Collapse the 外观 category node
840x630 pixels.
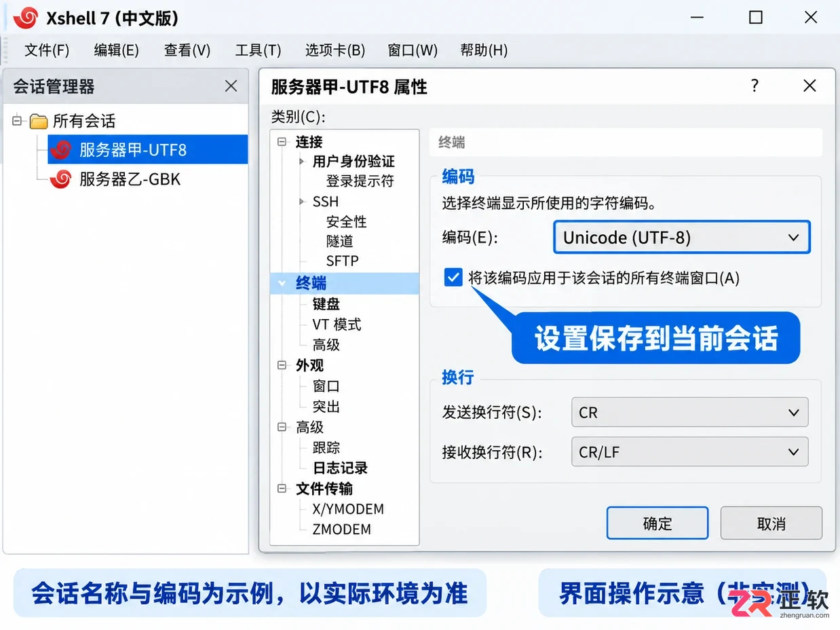pyautogui.click(x=282, y=365)
